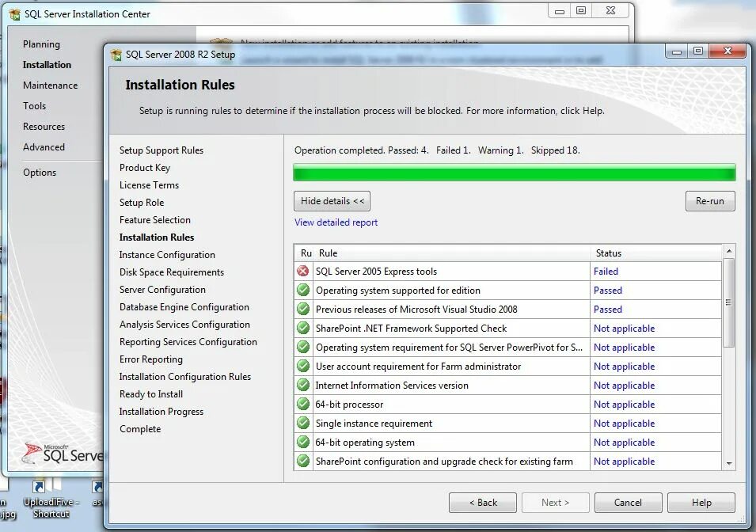Select Planning in Installation Center sidebar
This screenshot has width=756, height=532.
(41, 44)
